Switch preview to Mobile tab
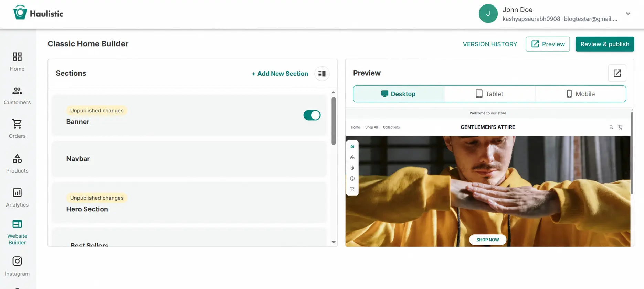Viewport: 644px width, 289px height. pos(580,94)
